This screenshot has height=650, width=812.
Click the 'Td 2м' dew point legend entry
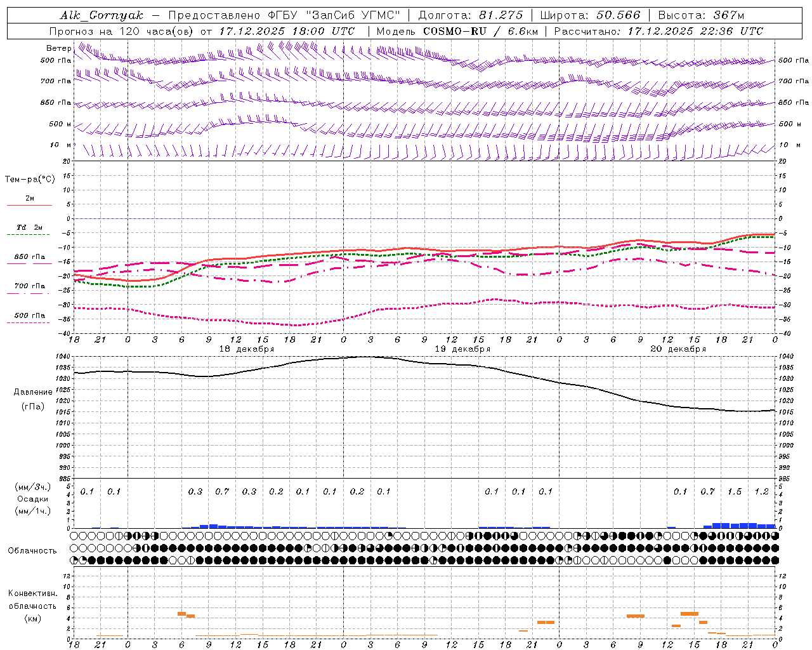click(30, 227)
